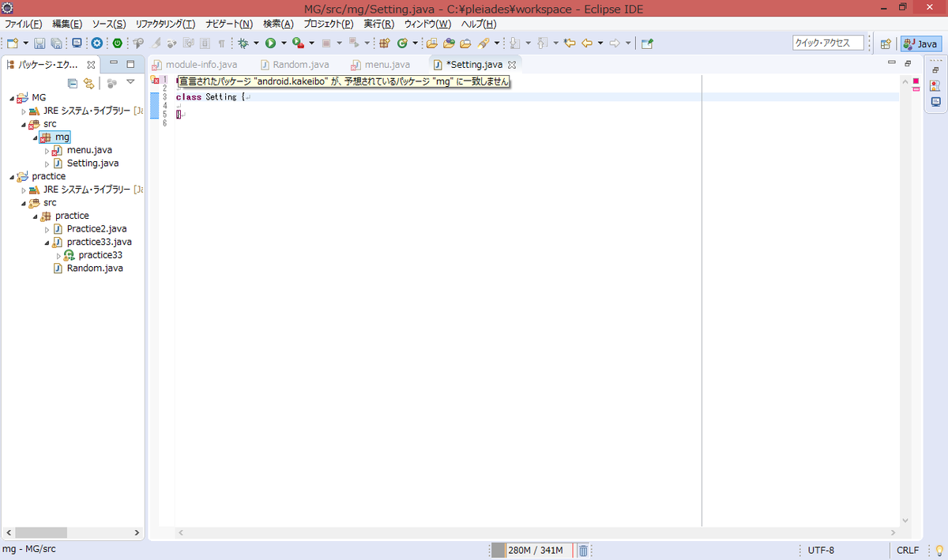Click the Run Last Tool coverage icon
948x560 pixels.
297,43
